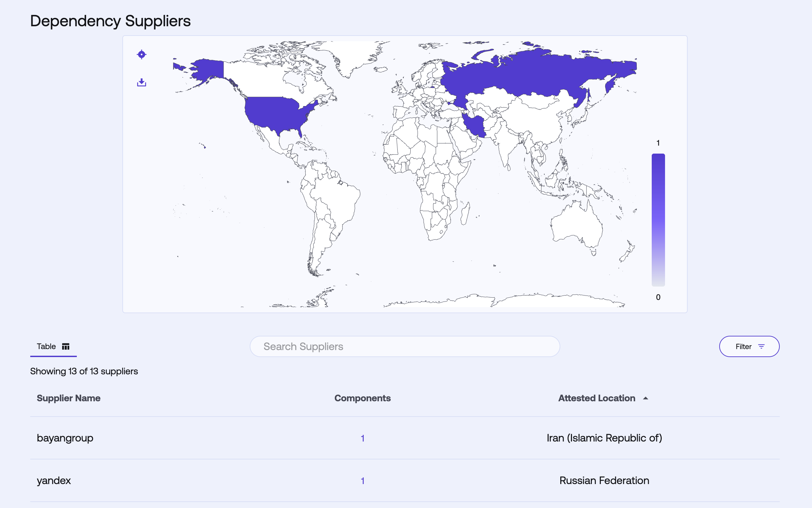
Task: Sort by Components column header
Action: 362,398
